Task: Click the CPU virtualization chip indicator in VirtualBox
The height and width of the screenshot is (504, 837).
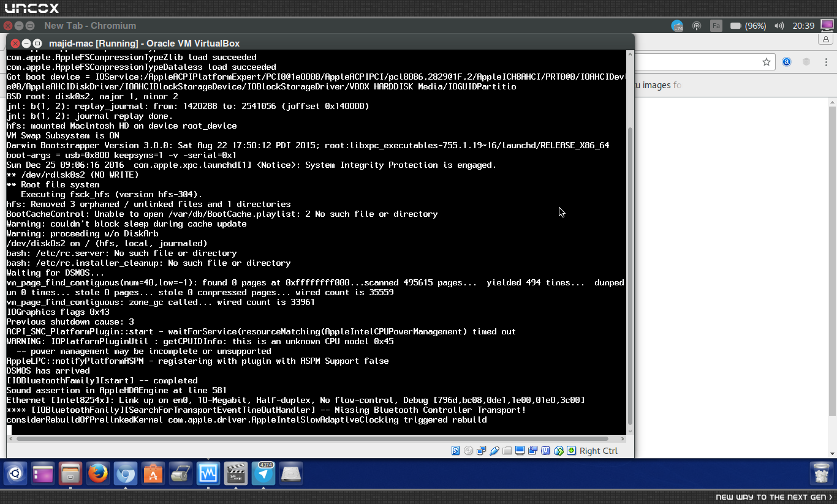Action: pyautogui.click(x=546, y=451)
